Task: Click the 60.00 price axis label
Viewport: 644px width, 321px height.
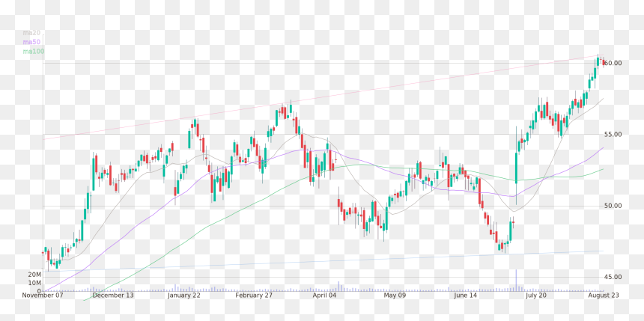Action: pos(613,63)
